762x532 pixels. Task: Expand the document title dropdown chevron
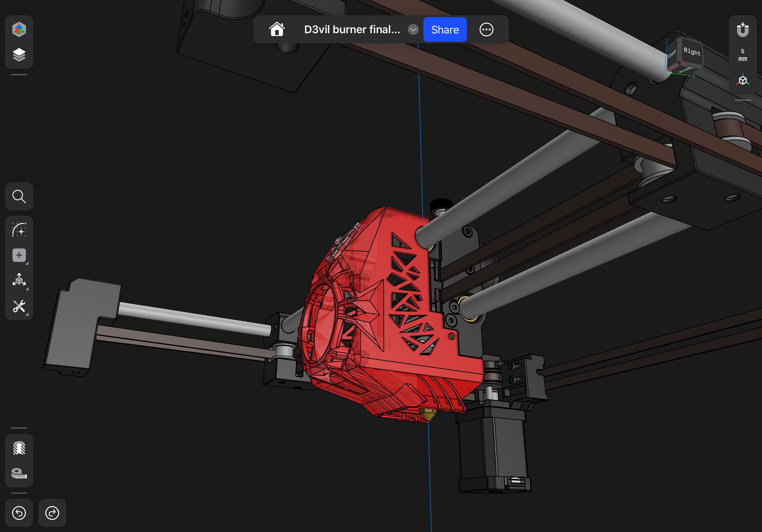point(413,30)
